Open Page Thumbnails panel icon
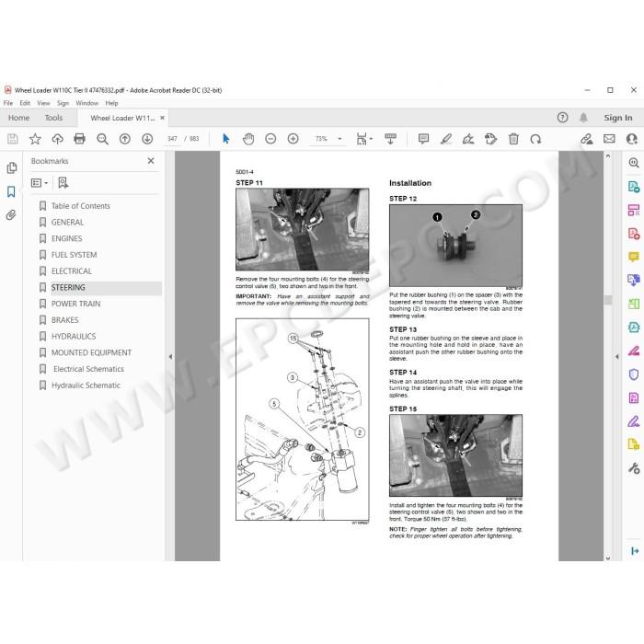644x644 pixels. (11, 167)
